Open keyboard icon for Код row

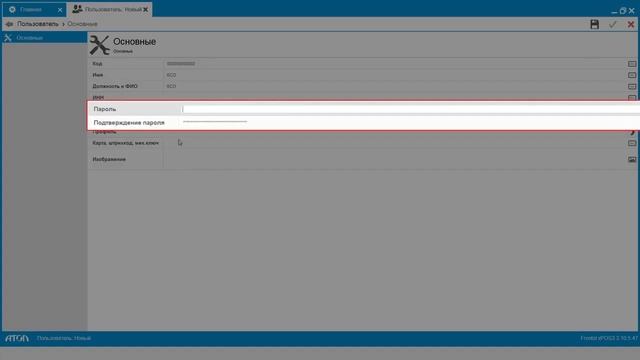pyautogui.click(x=632, y=64)
